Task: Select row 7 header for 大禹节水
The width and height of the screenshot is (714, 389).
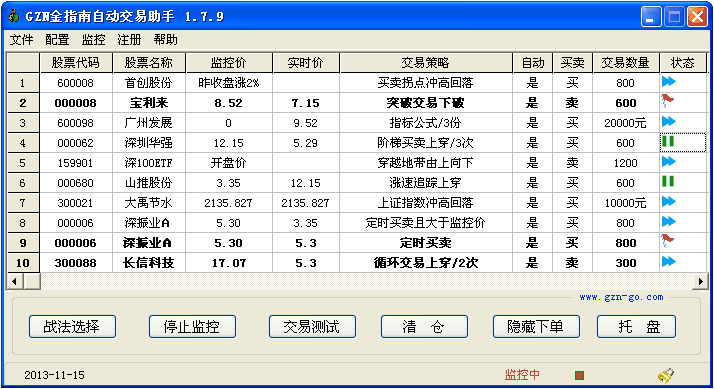Action: click(23, 203)
